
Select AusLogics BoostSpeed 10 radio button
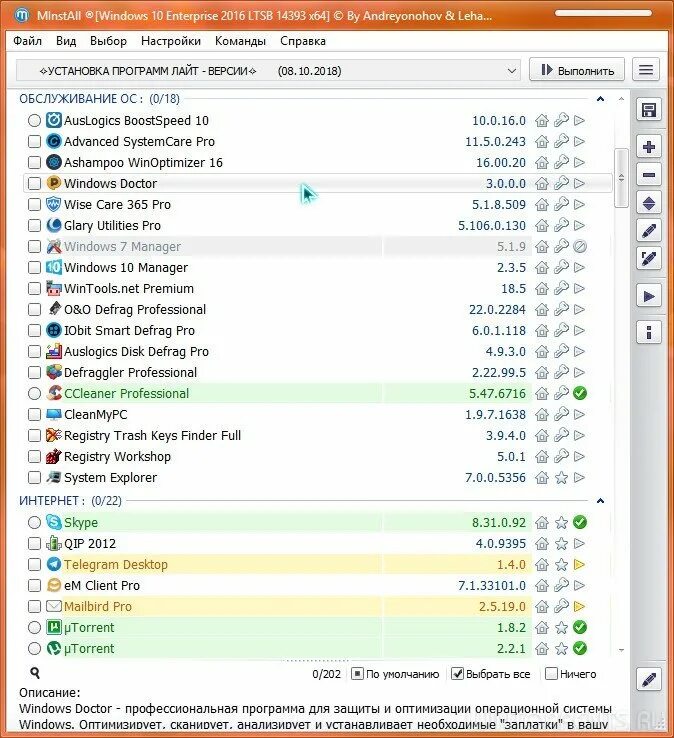coord(34,120)
